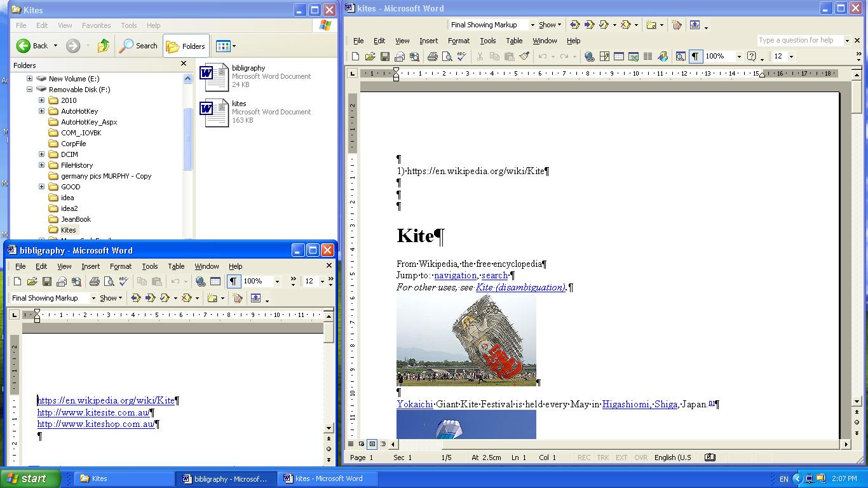Open the Format menu in kites window
868x488 pixels.
click(x=458, y=41)
